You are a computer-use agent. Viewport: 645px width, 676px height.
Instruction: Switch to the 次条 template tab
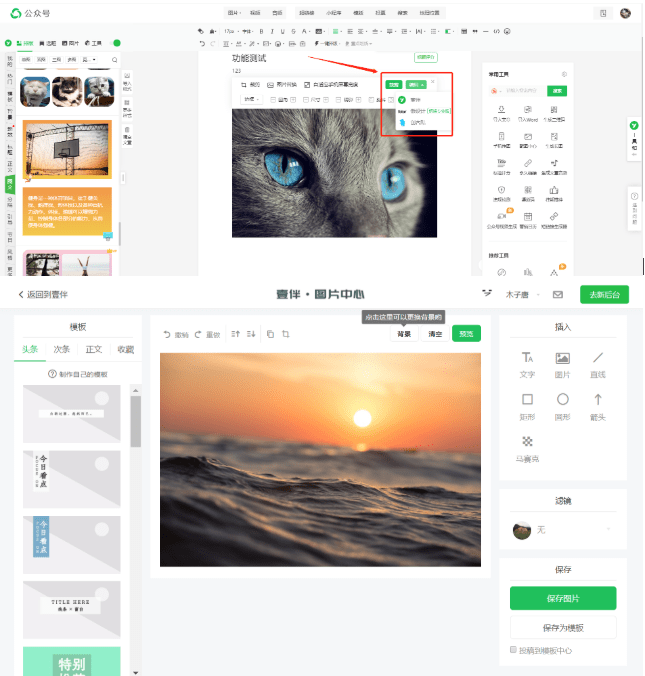click(61, 349)
